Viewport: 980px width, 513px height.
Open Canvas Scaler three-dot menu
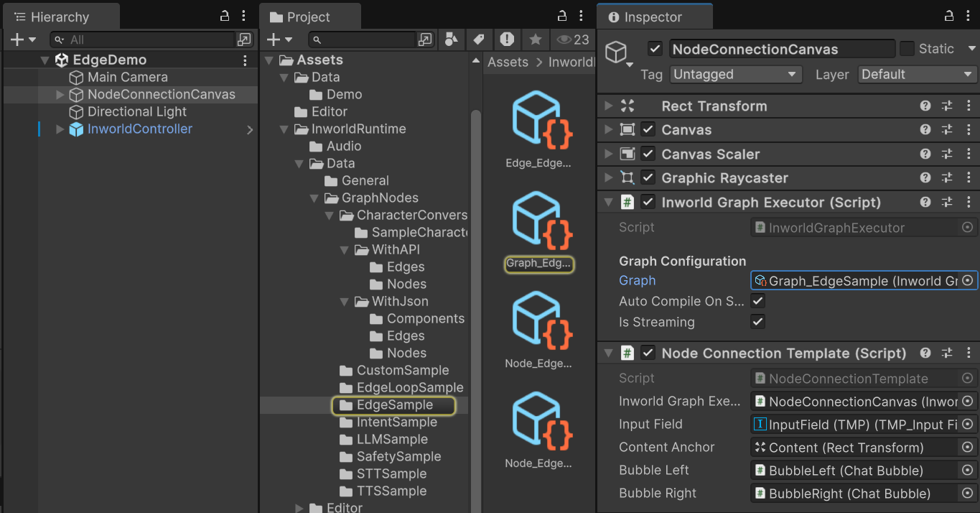(968, 154)
